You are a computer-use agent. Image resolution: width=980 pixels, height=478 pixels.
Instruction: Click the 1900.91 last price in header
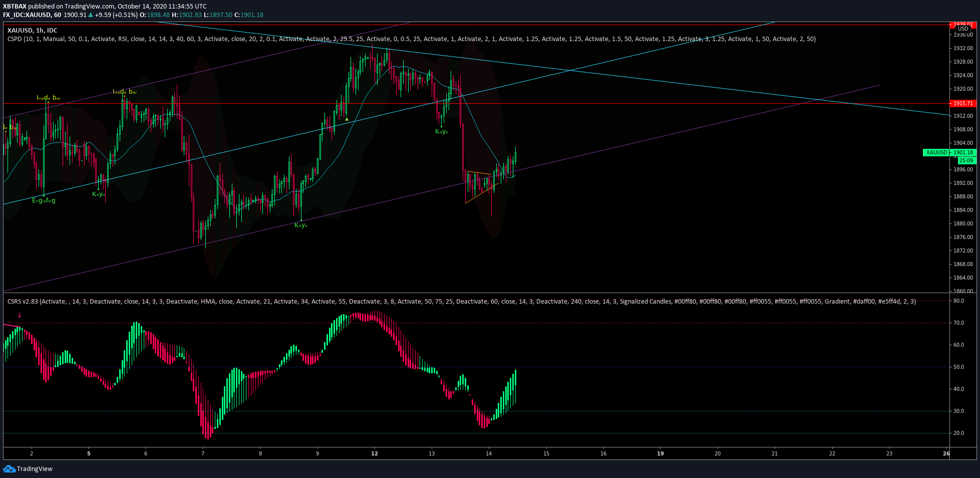click(75, 15)
